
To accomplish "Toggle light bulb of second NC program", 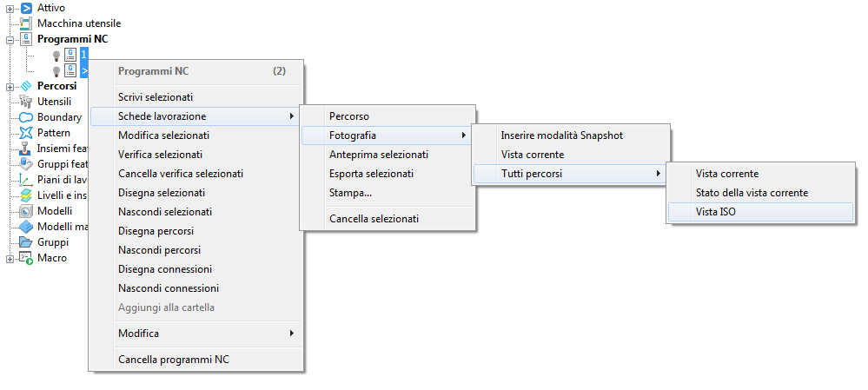I will [x=56, y=70].
